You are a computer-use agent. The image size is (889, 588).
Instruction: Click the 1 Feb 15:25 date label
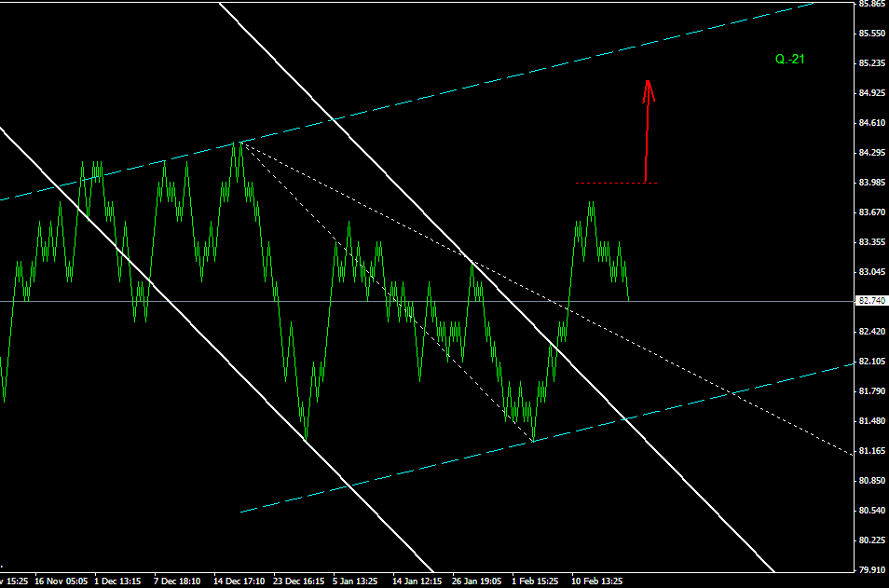pos(535,581)
